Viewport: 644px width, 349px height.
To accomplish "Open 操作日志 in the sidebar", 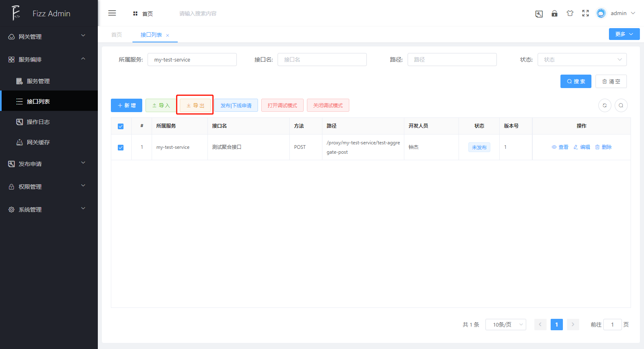I will (x=38, y=122).
